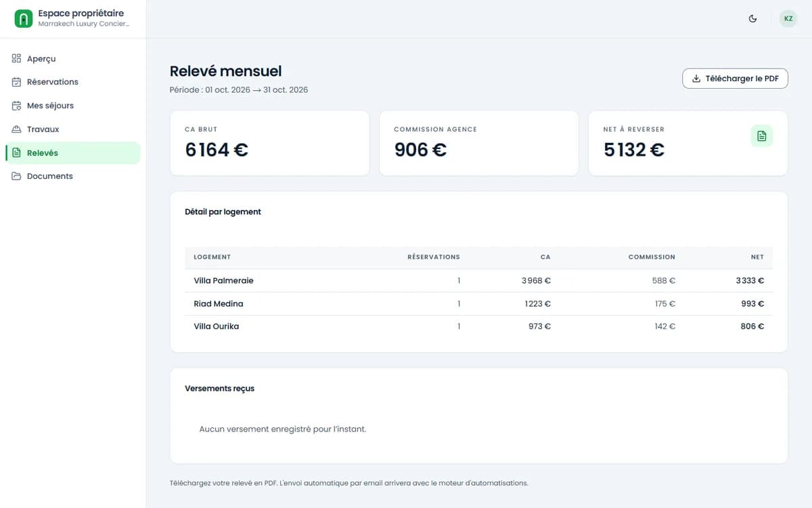Screen dimensions: 812x508
Task: Click Riad Medina net value 993 €
Action: (x=752, y=303)
